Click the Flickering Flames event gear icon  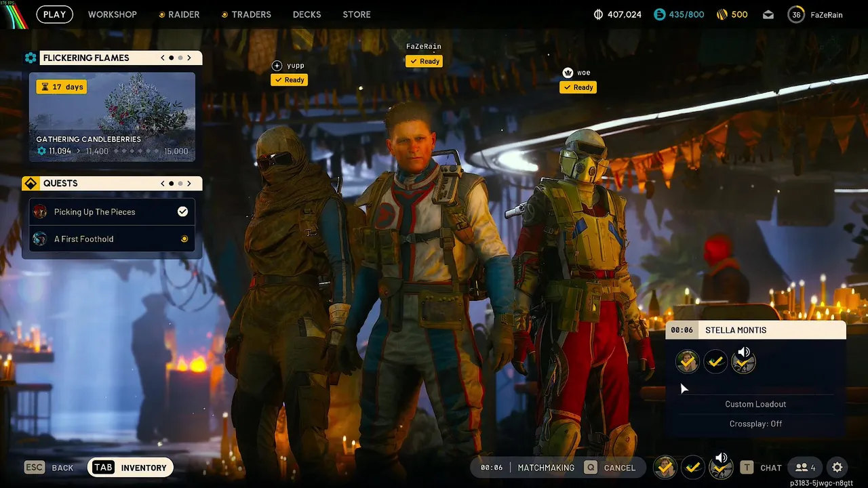point(31,58)
